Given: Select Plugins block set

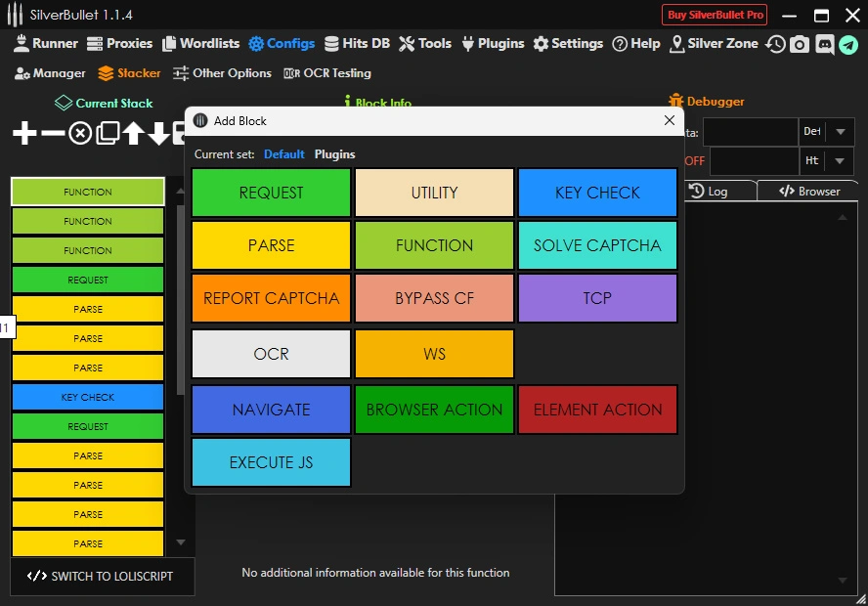Looking at the screenshot, I should [x=335, y=154].
